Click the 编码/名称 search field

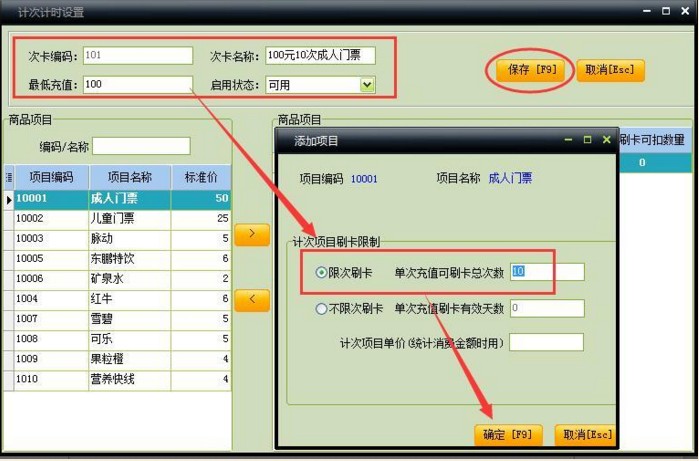(x=141, y=146)
